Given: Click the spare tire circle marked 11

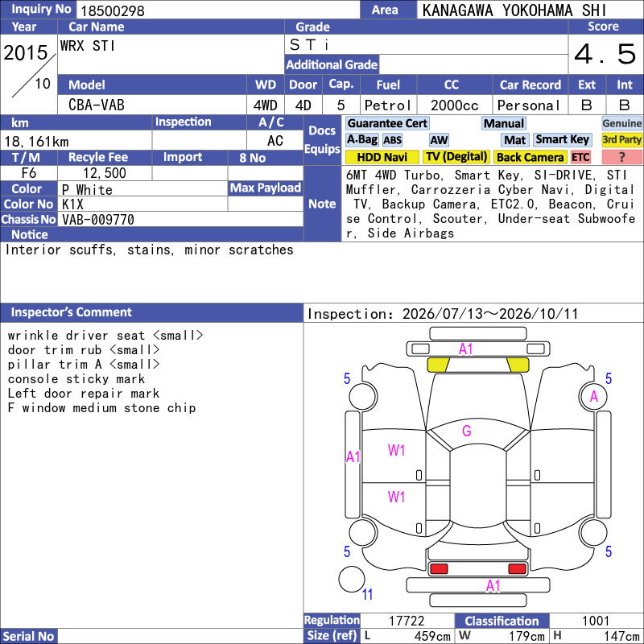Looking at the screenshot, I should 352,579.
